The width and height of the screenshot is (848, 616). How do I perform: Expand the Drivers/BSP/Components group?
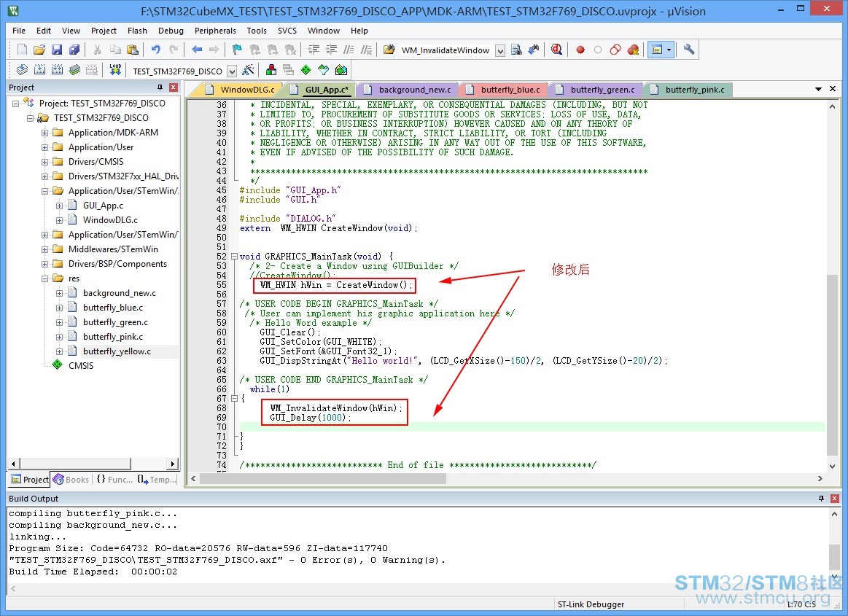coord(45,264)
